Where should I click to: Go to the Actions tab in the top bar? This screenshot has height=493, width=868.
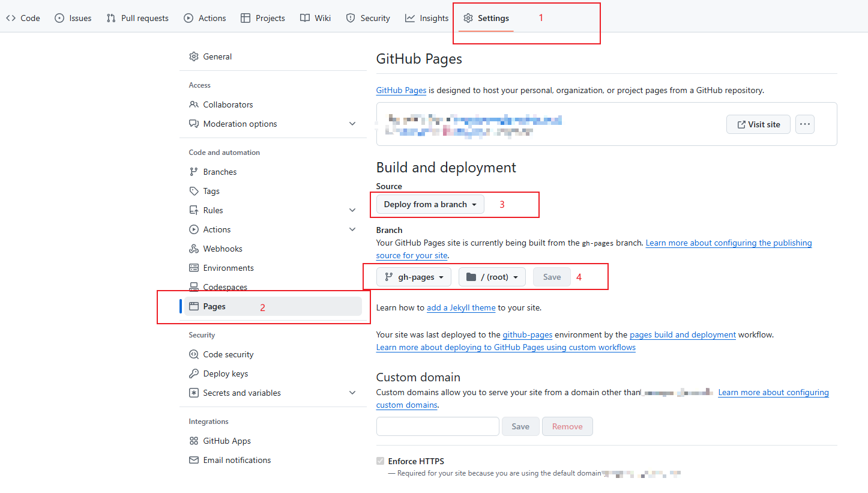(x=205, y=18)
